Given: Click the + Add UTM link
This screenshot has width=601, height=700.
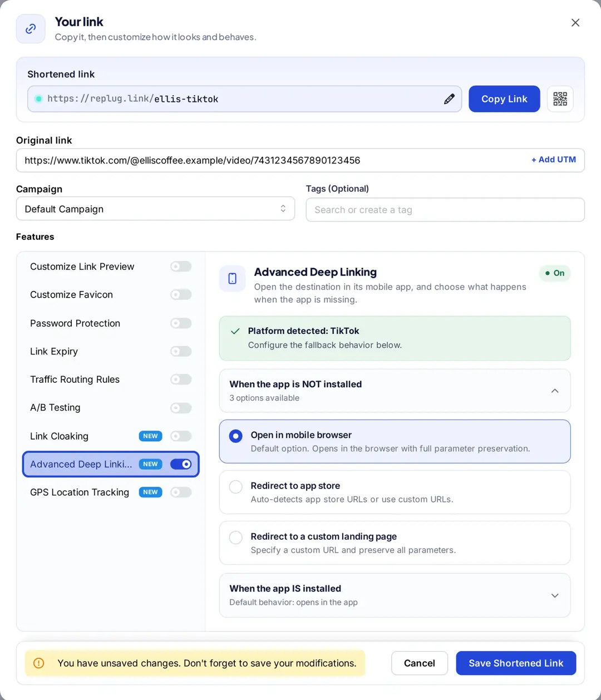Looking at the screenshot, I should [554, 160].
